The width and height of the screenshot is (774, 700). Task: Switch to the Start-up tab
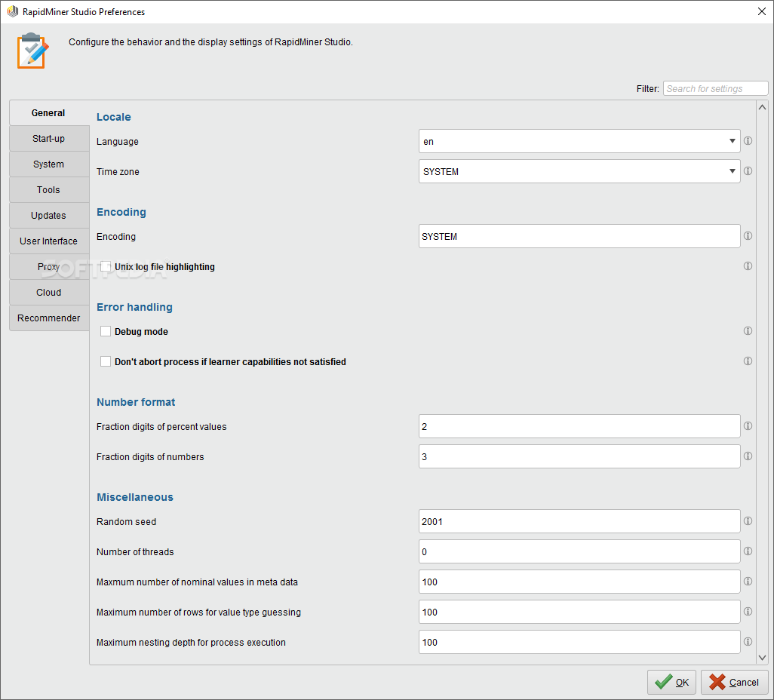[x=48, y=139]
